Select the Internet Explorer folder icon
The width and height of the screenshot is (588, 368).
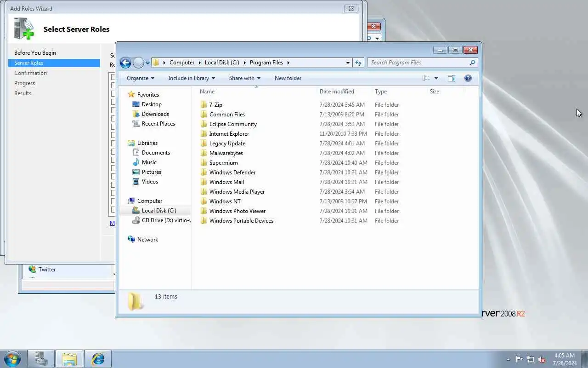click(x=204, y=134)
